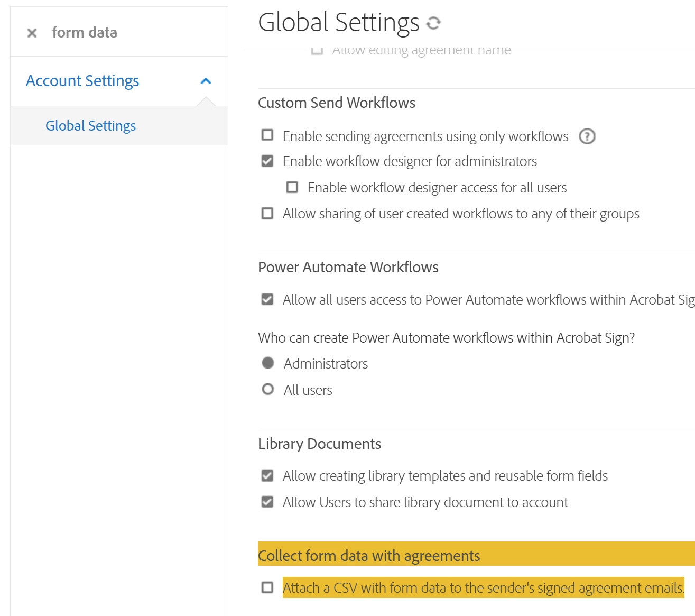Allow sharing of user created workflows checkbox
The height and width of the screenshot is (616, 695).
point(267,214)
